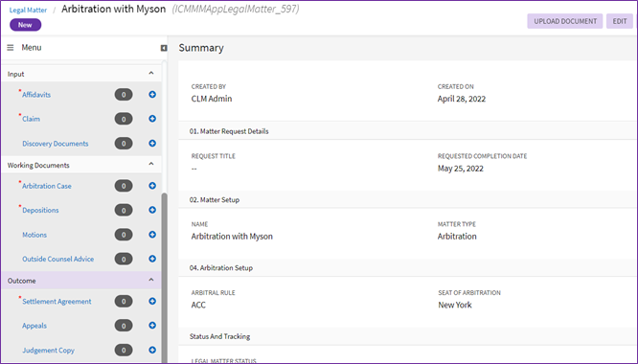Image resolution: width=638 pixels, height=364 pixels.
Task: Select the Arbitration matter type value
Action: (x=457, y=237)
